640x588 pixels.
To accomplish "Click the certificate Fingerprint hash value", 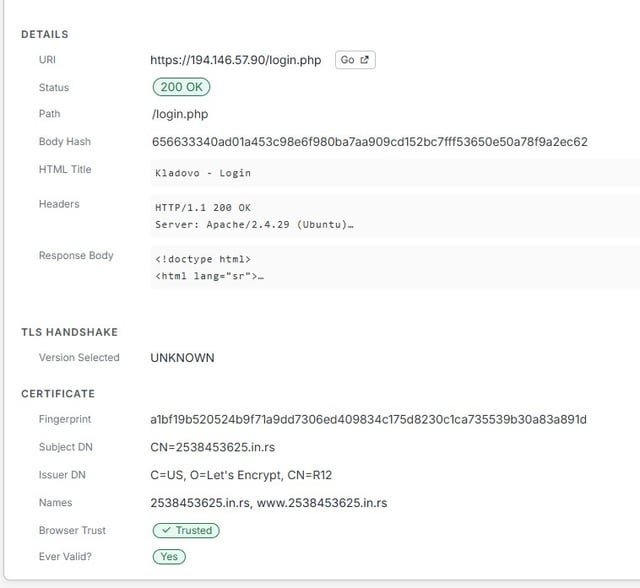I will pyautogui.click(x=368, y=419).
